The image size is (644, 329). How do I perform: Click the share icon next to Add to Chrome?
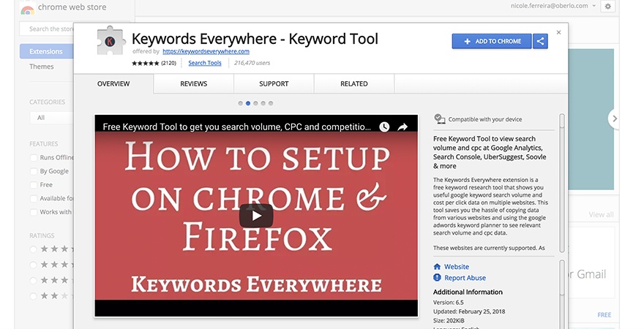pos(541,41)
